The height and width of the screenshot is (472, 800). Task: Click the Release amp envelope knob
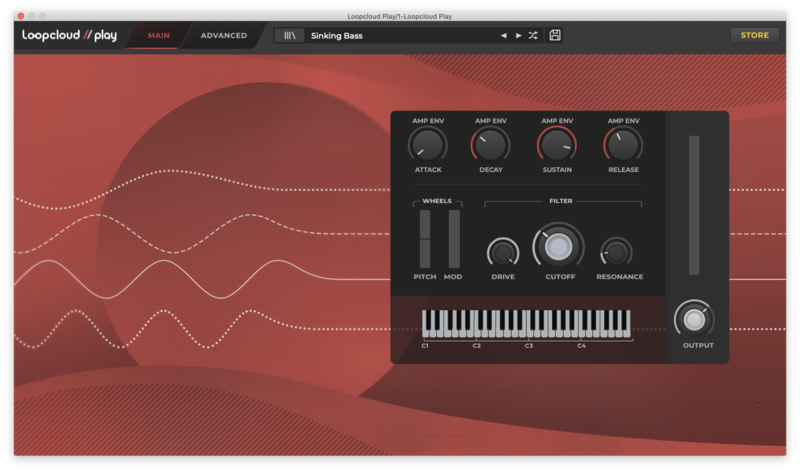623,146
